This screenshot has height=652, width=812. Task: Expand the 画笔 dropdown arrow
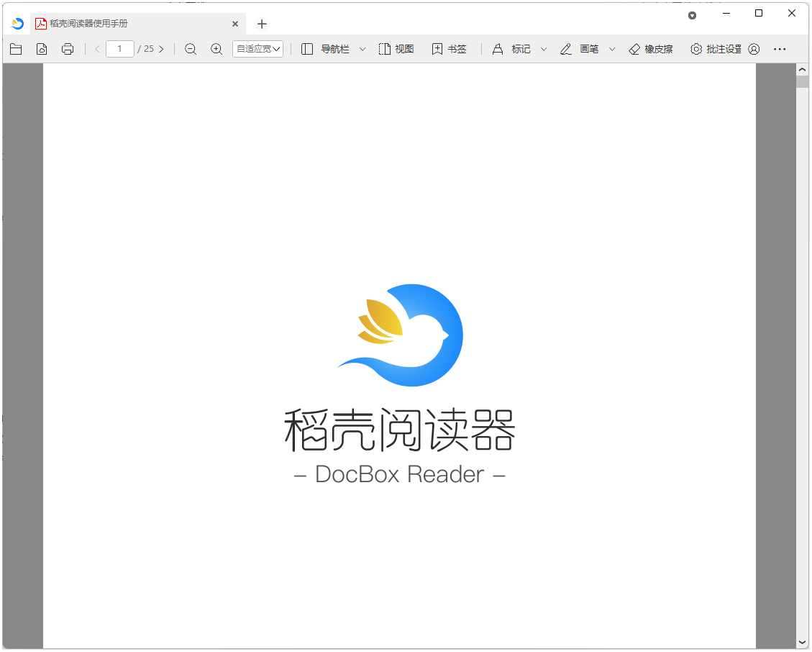612,49
